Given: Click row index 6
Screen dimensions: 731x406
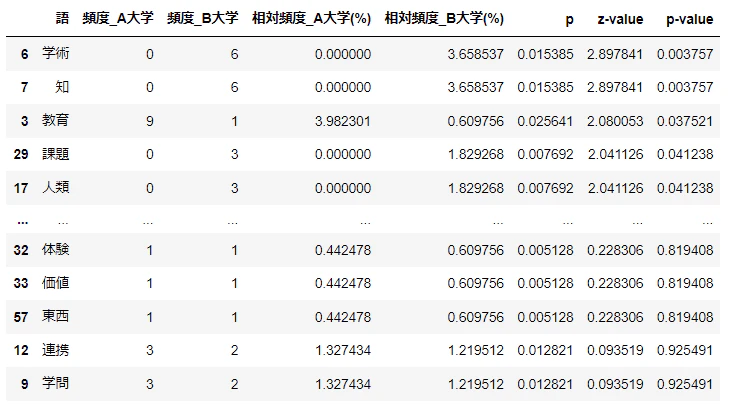Looking at the screenshot, I should (x=25, y=55).
